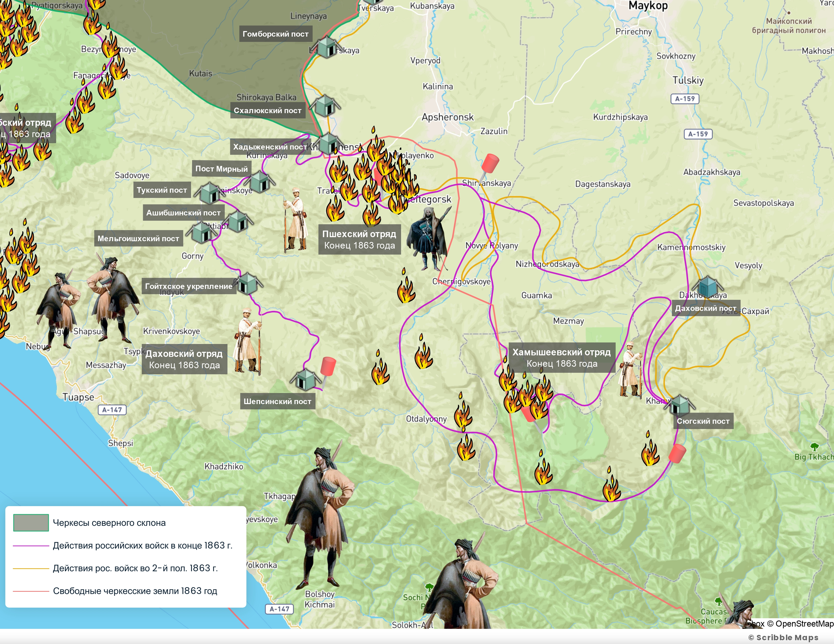834x644 pixels.
Task: Click the Тукский пост label
Action: (x=162, y=190)
